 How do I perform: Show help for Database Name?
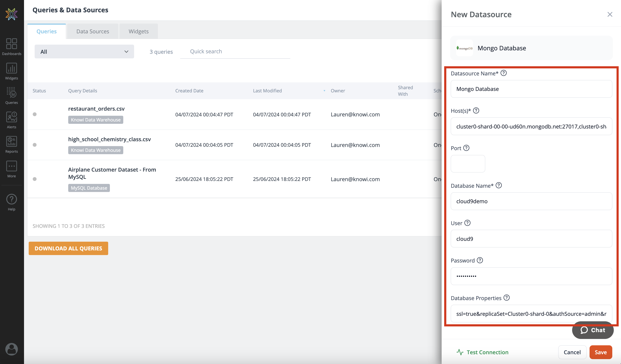[499, 185]
